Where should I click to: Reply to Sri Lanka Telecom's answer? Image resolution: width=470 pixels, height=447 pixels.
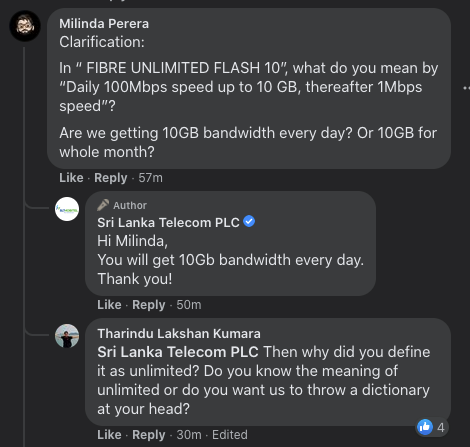[149, 305]
